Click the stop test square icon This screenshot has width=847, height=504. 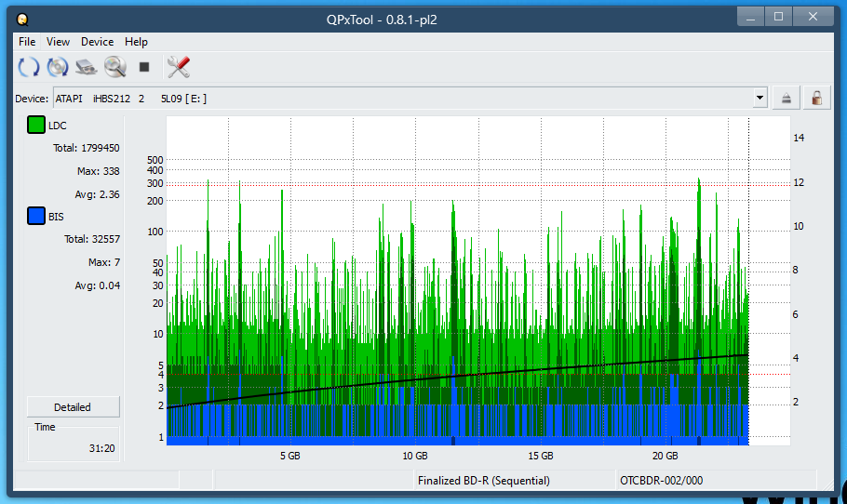(143, 67)
